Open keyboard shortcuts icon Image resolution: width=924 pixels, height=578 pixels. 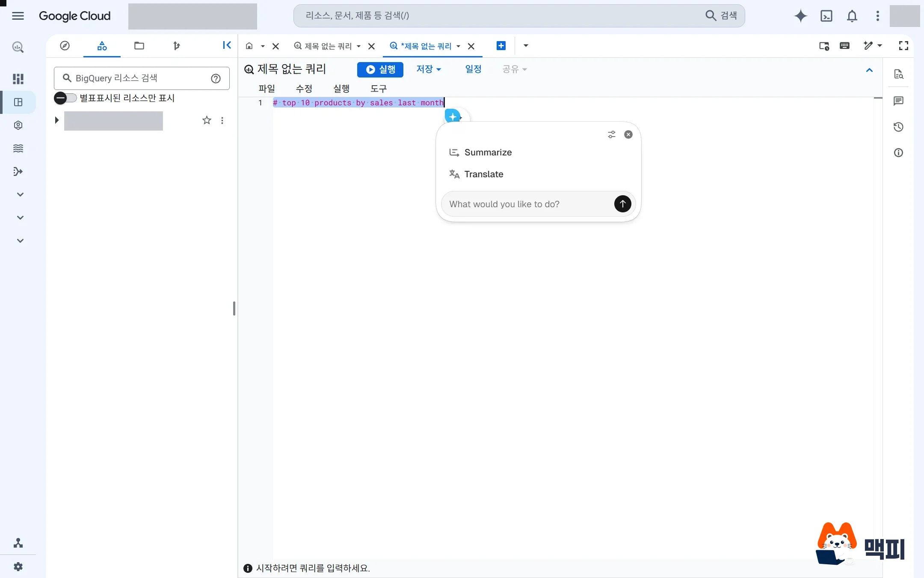tap(844, 45)
